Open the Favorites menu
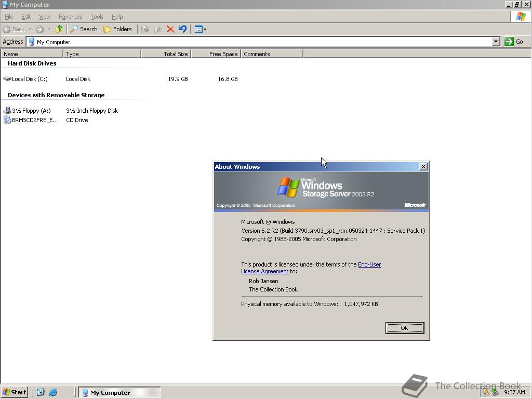Image resolution: width=532 pixels, height=399 pixels. [x=70, y=17]
